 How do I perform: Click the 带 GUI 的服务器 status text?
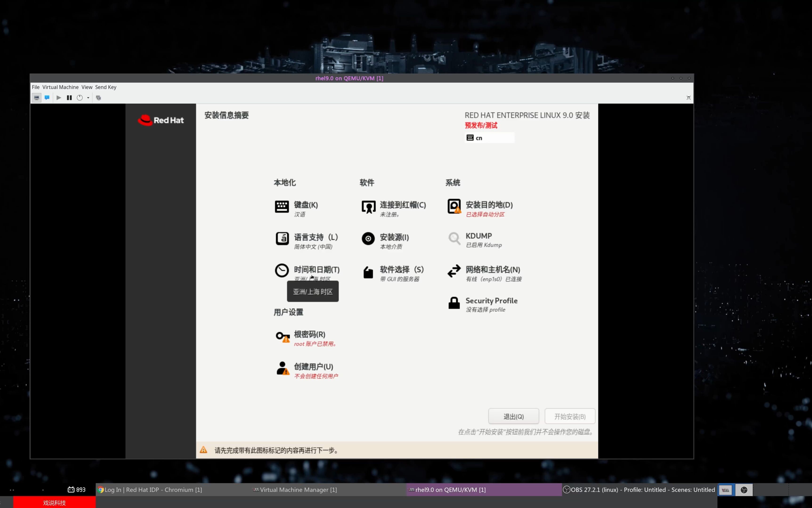[400, 279]
